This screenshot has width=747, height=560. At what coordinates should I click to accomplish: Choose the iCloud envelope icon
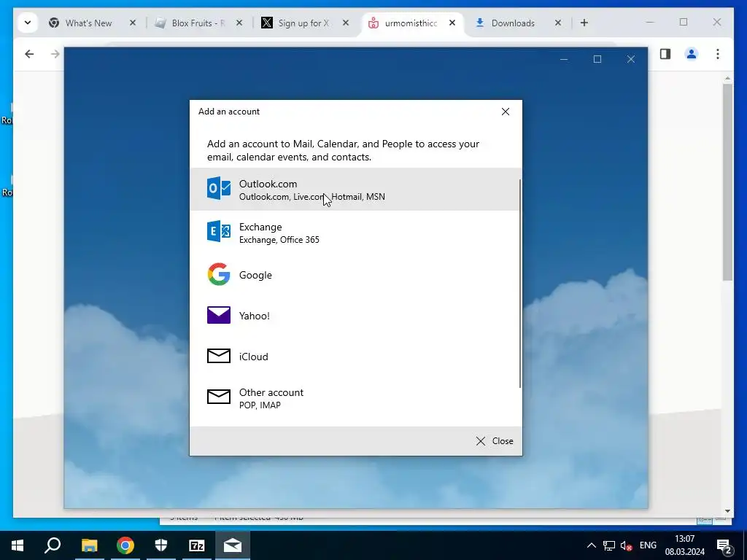[x=219, y=356]
